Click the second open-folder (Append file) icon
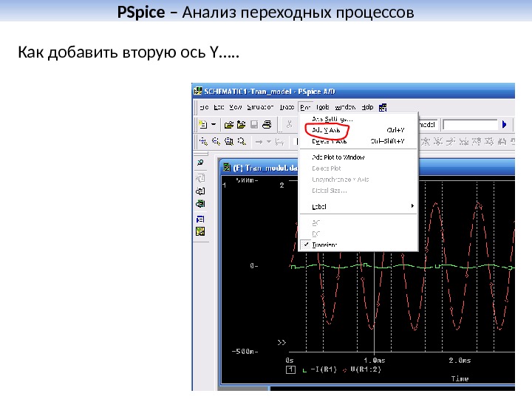Screen dimensions: 532x399 pos(241,125)
